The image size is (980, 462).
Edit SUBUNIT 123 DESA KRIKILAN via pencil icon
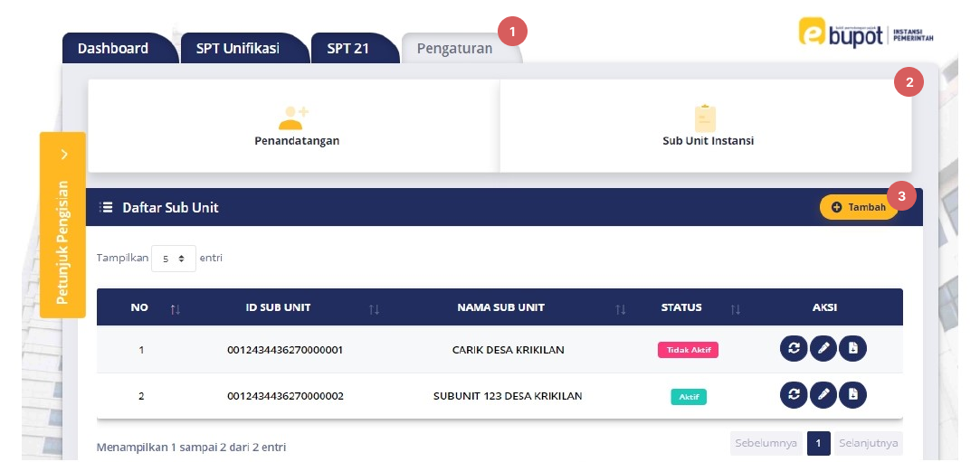tap(823, 394)
